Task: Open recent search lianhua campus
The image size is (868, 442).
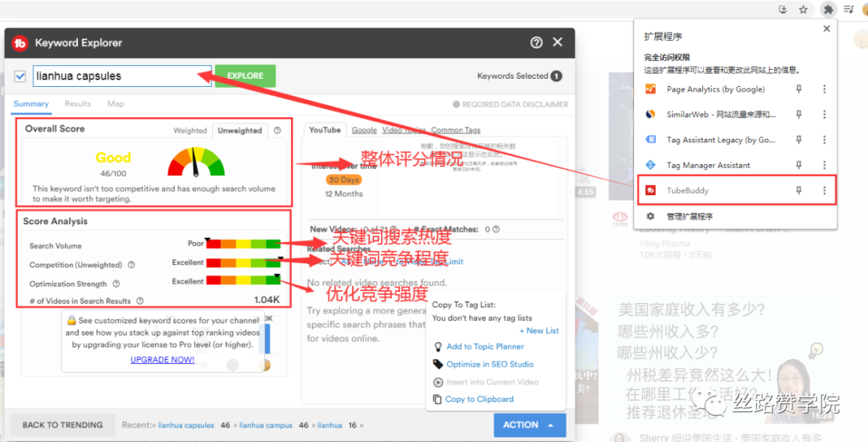Action: (x=266, y=425)
